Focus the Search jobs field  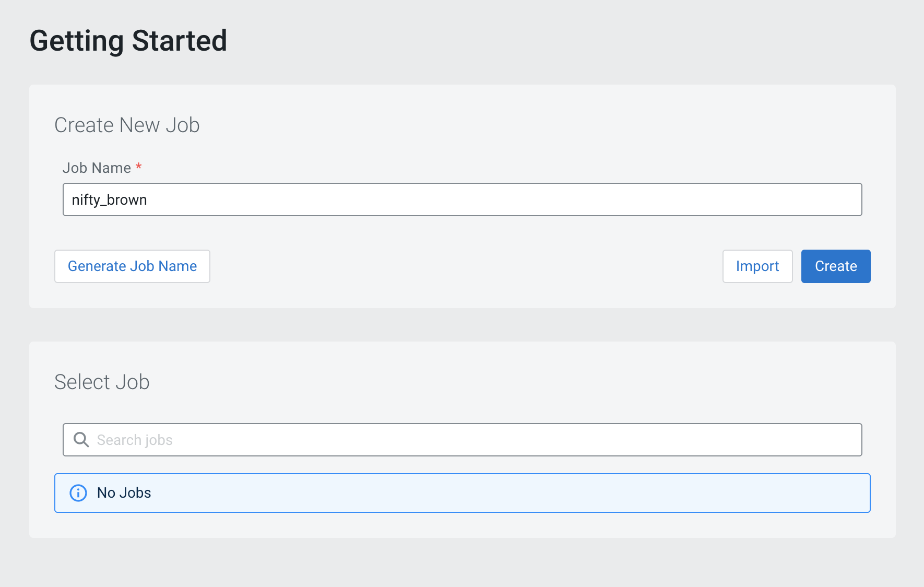pyautogui.click(x=462, y=440)
